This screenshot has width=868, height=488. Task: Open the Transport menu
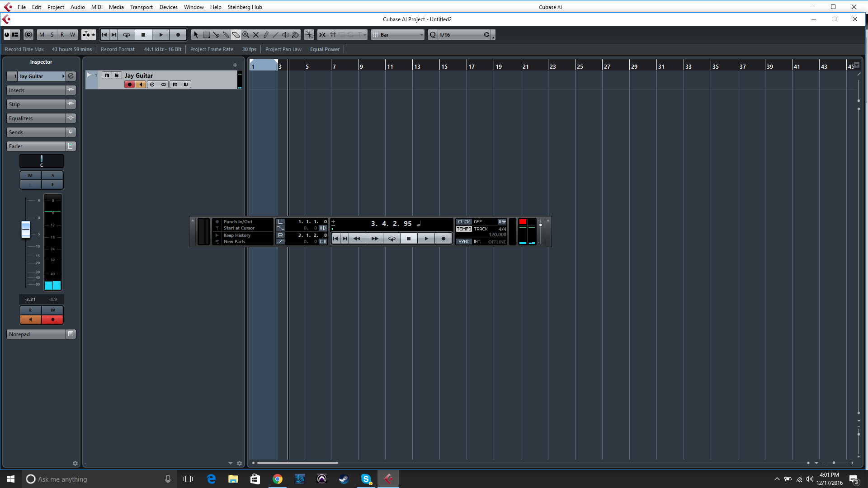click(x=141, y=7)
